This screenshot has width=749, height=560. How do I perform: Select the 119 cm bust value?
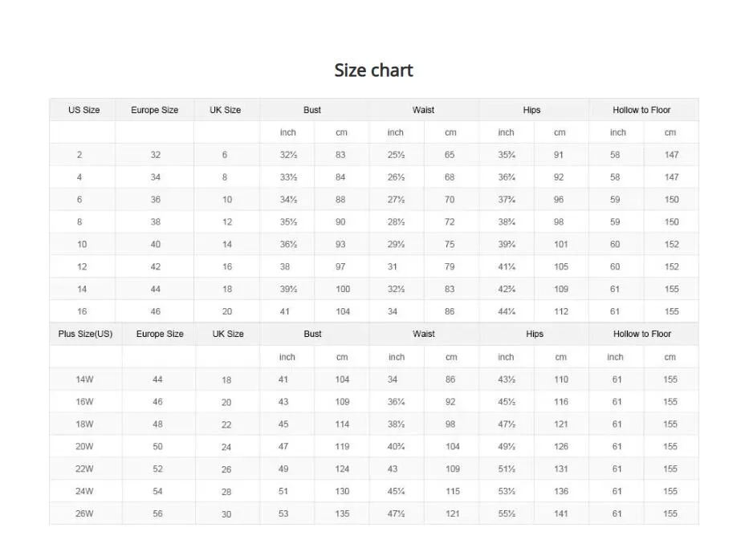pos(342,447)
